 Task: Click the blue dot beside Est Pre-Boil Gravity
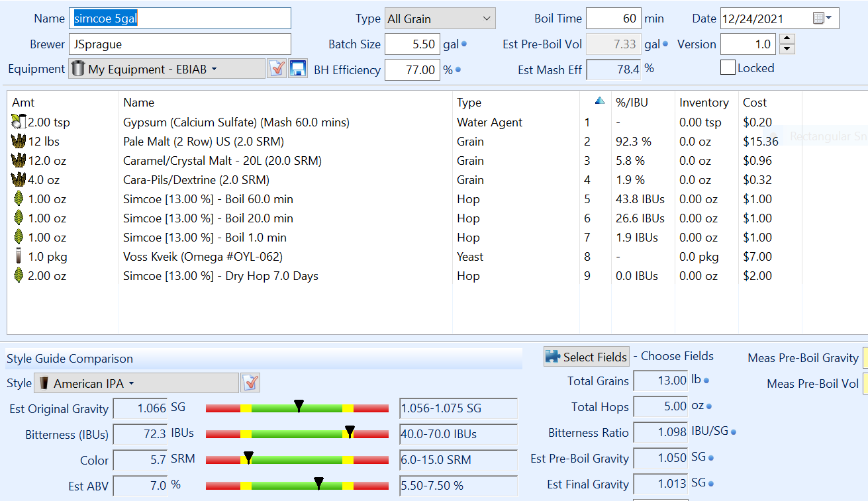click(711, 458)
